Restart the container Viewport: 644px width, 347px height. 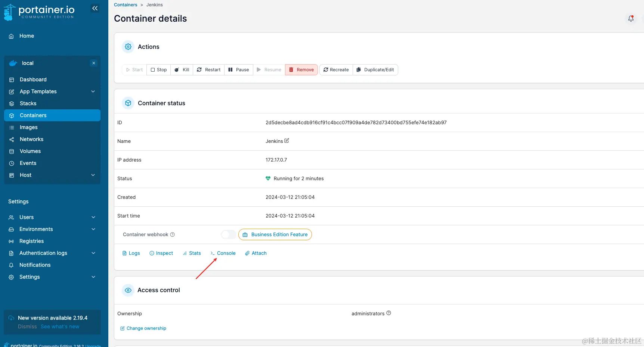[x=209, y=70]
